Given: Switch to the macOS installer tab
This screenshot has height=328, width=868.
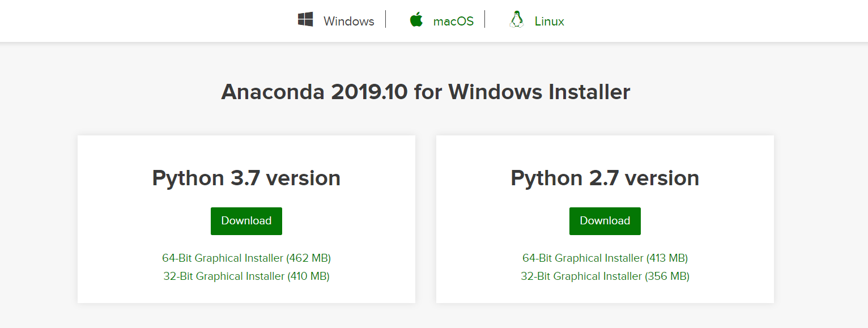Looking at the screenshot, I should click(x=453, y=22).
